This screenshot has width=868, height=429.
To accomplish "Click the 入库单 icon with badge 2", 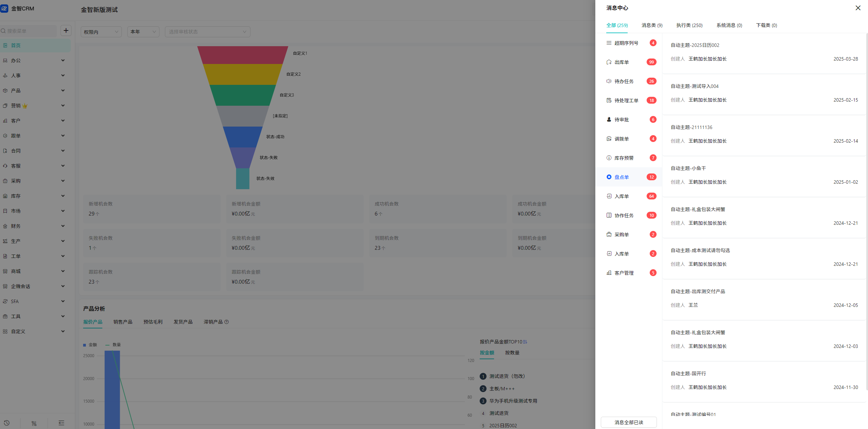I will pos(609,253).
